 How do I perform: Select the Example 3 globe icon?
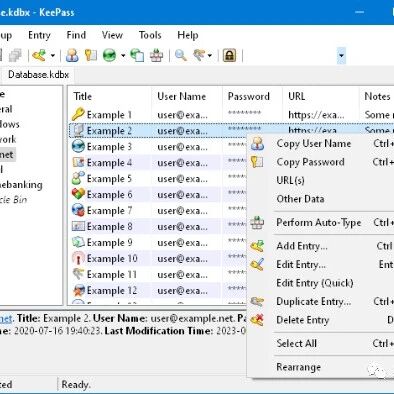pos(78,146)
